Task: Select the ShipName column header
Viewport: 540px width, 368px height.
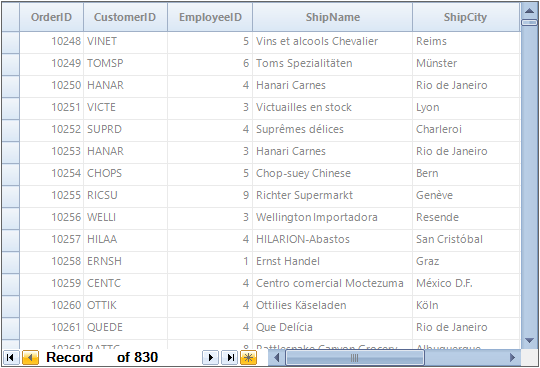Action: coord(332,17)
